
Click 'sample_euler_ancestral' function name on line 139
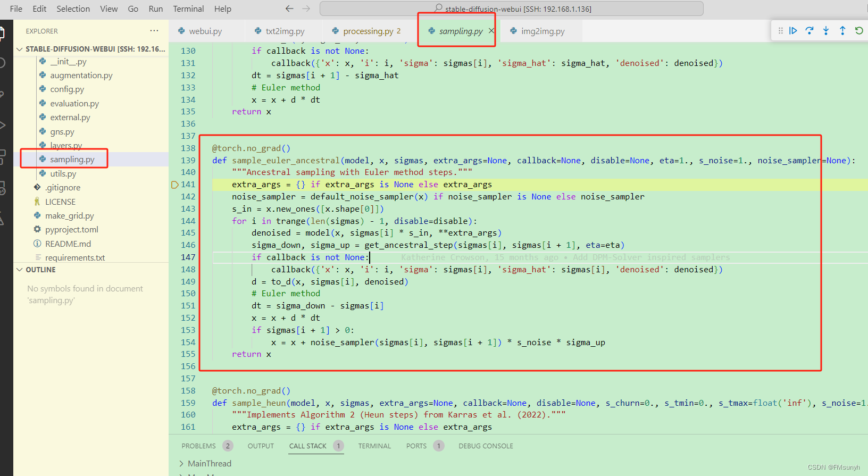[286, 160]
